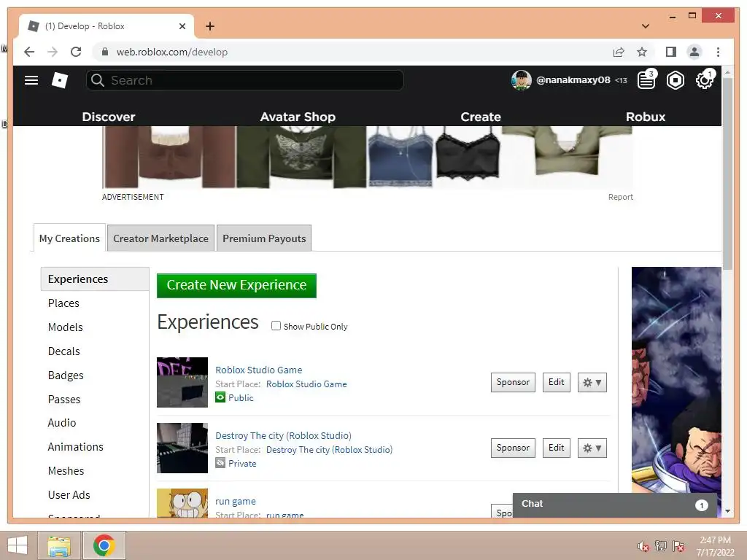Edit the Destroy The city experience
Viewport: 747px width, 560px height.
coord(557,448)
